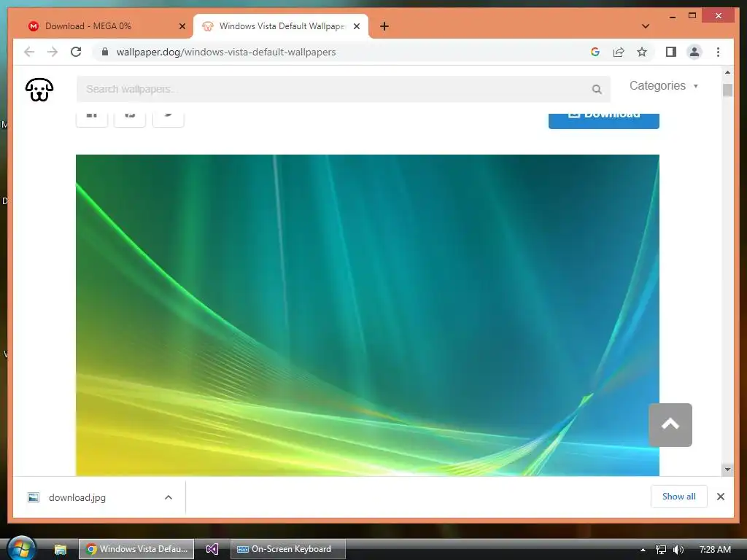This screenshot has width=747, height=560.
Task: Focus the Search wallpapers field
Action: click(x=343, y=89)
